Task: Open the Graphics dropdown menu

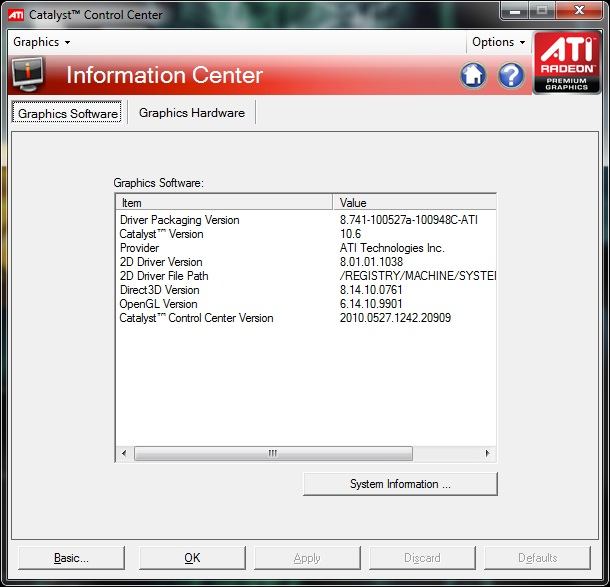Action: point(41,42)
